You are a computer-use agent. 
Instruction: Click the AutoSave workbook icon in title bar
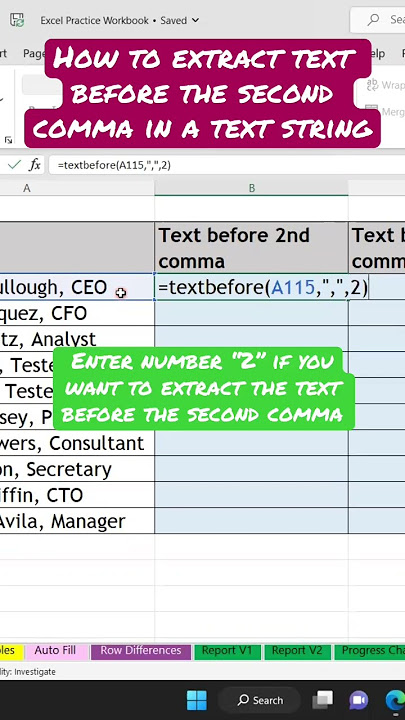click(x=17, y=20)
